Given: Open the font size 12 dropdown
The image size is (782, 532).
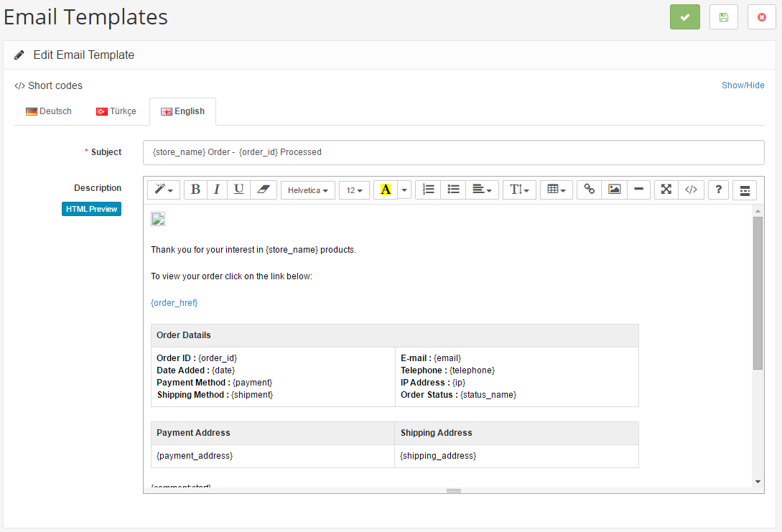Looking at the screenshot, I should pos(354,190).
